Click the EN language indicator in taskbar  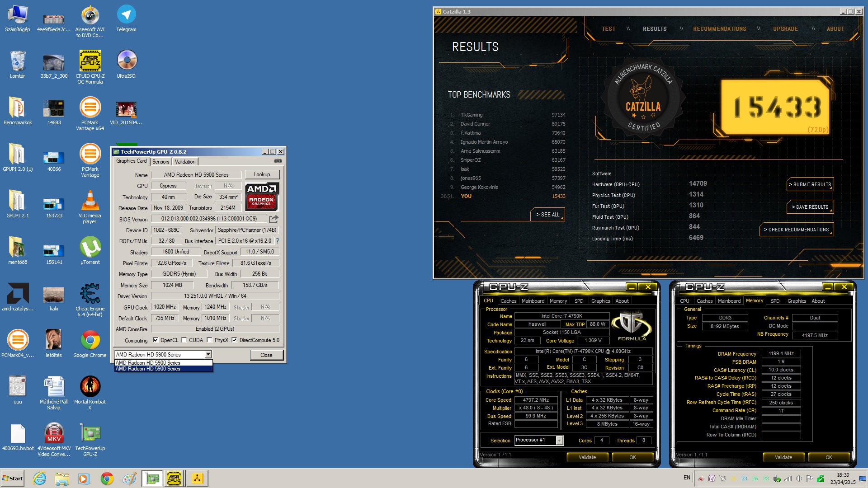[687, 478]
